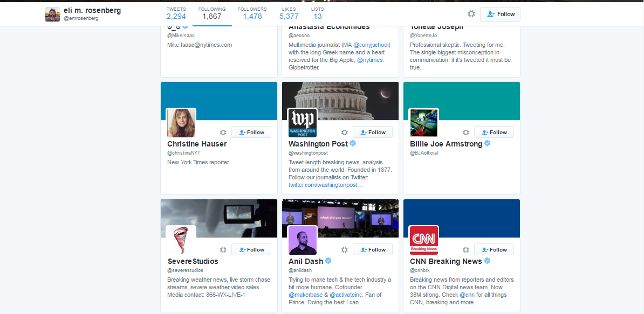Click eli m. rosenberg name in header
Image resolution: width=644 pixels, height=314 pixels.
point(92,10)
